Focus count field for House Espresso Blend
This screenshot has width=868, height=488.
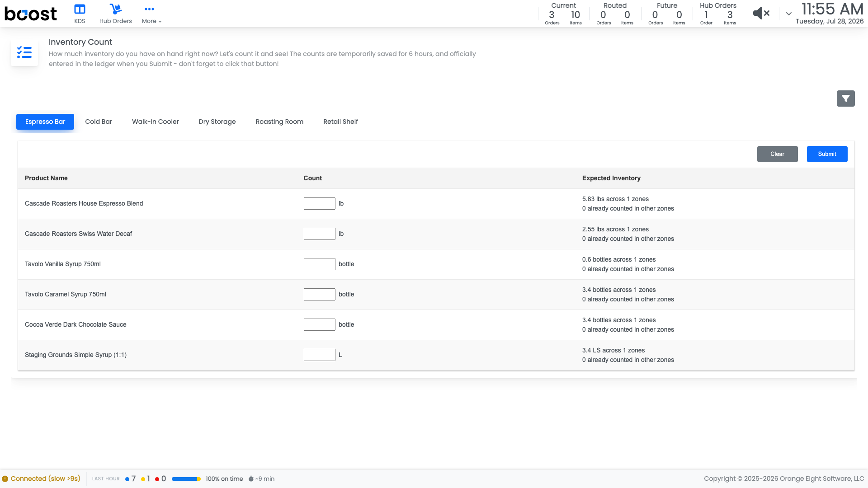coord(320,204)
